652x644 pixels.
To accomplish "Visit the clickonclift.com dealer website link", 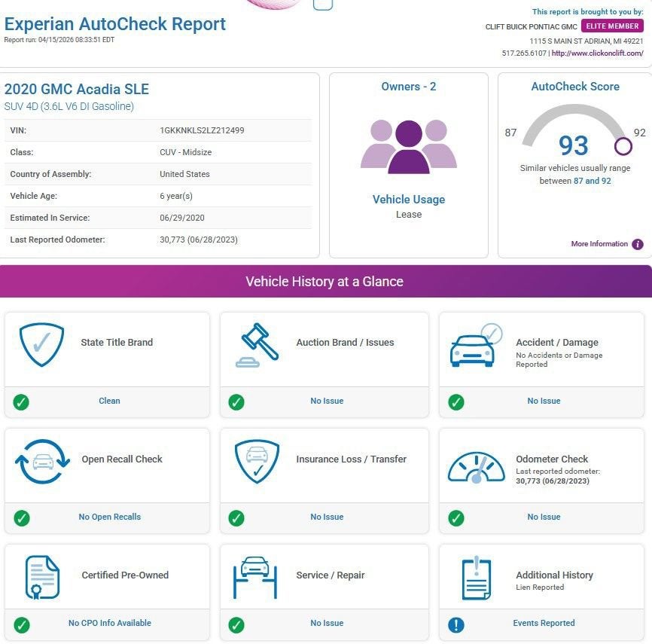I will click(598, 53).
